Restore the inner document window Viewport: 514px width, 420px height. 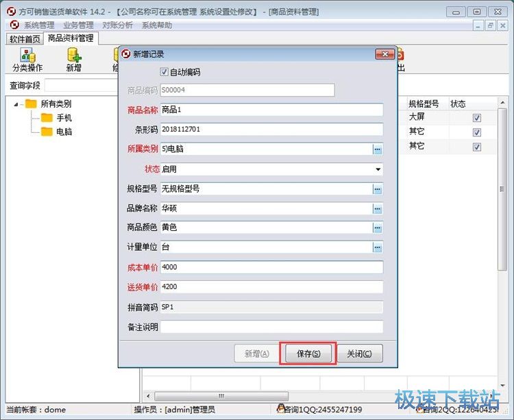point(490,25)
